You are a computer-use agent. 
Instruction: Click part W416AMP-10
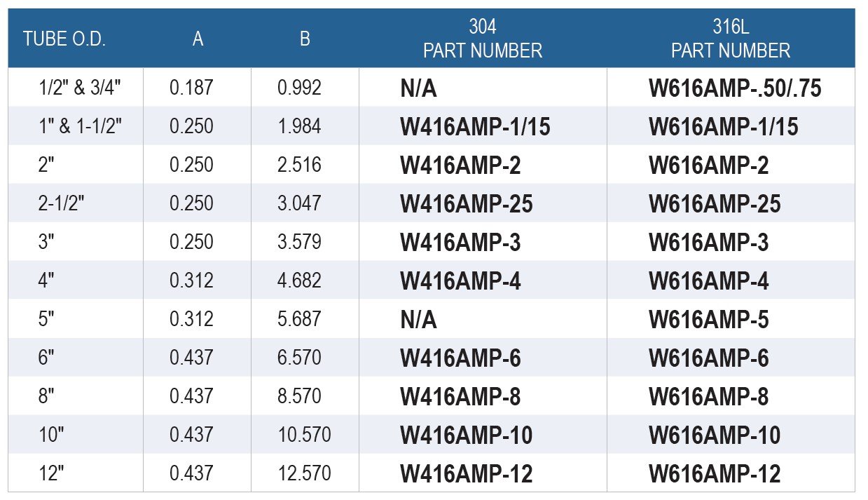467,435
